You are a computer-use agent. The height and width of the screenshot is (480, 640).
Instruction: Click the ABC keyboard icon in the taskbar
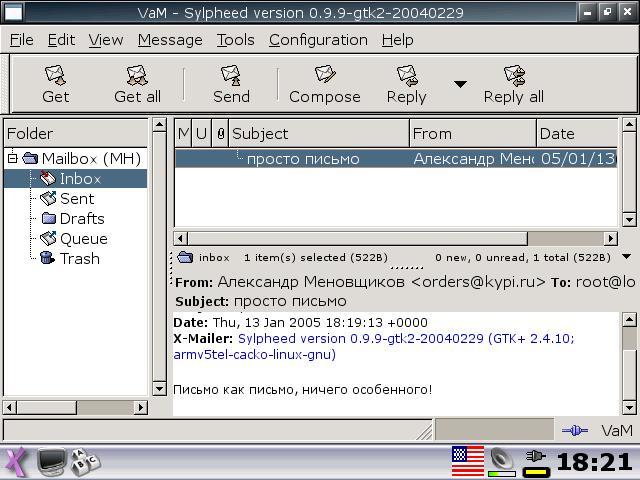point(85,461)
